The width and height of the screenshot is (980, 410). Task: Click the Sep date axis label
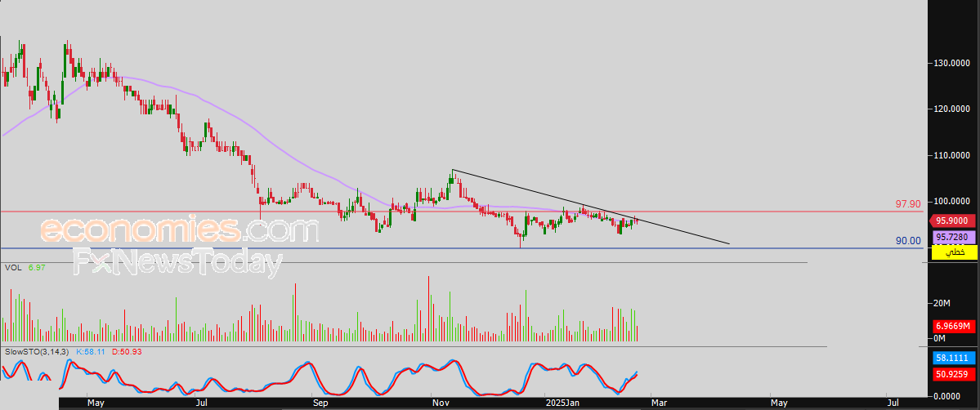pyautogui.click(x=320, y=403)
